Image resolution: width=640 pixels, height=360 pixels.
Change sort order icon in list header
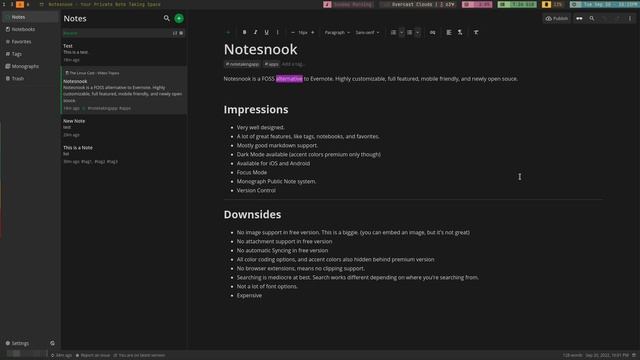pos(175,33)
